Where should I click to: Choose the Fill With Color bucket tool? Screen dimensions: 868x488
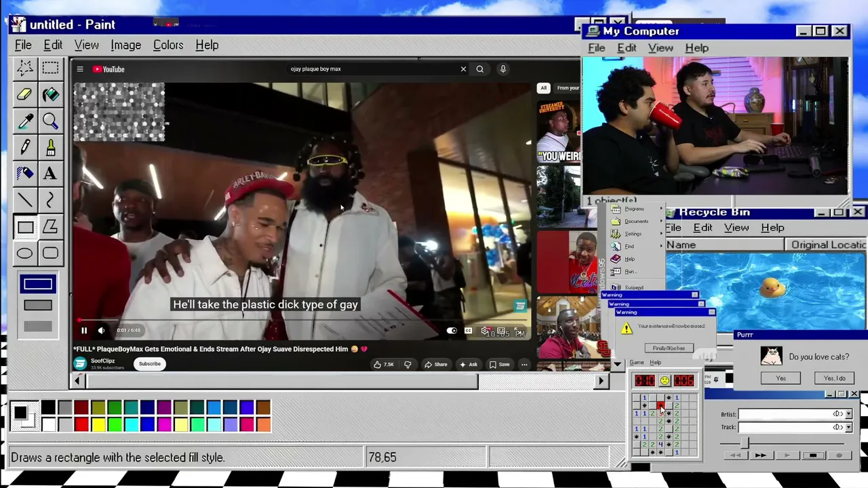click(50, 95)
